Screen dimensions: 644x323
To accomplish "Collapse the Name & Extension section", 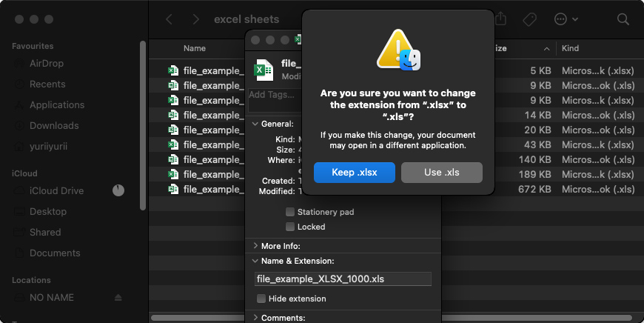I will click(255, 261).
